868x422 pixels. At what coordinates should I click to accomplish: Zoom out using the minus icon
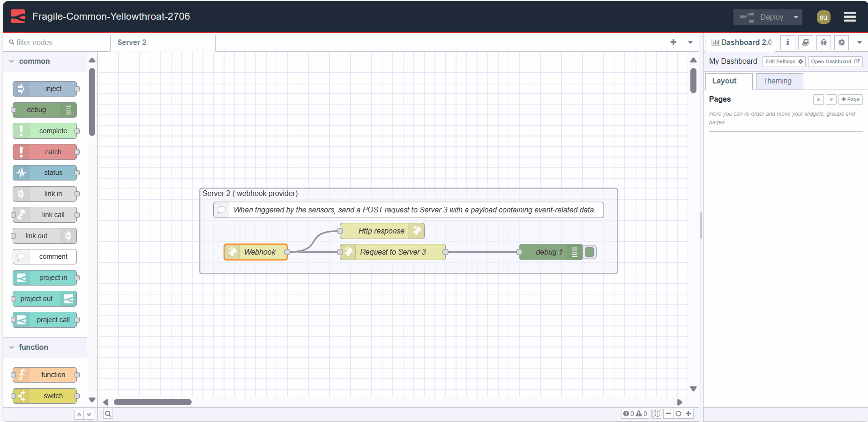[668, 414]
